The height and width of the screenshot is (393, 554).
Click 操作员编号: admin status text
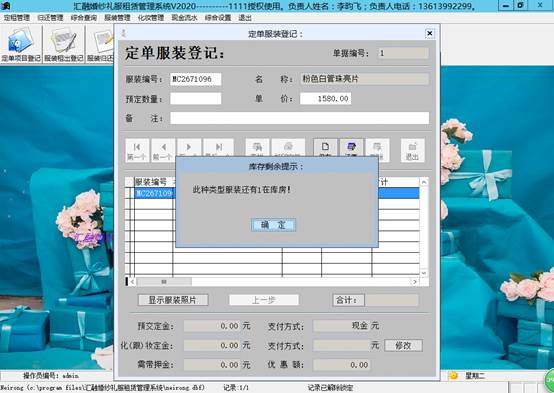[51, 376]
